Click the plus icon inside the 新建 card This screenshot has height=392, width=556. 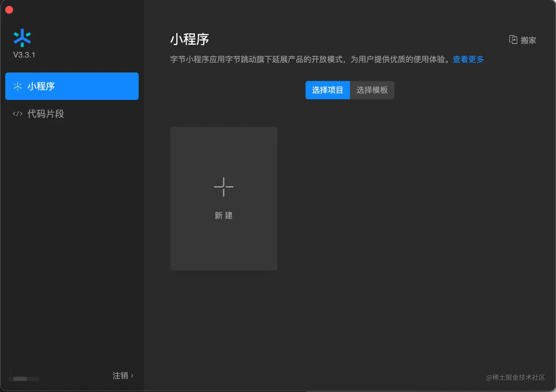(224, 187)
